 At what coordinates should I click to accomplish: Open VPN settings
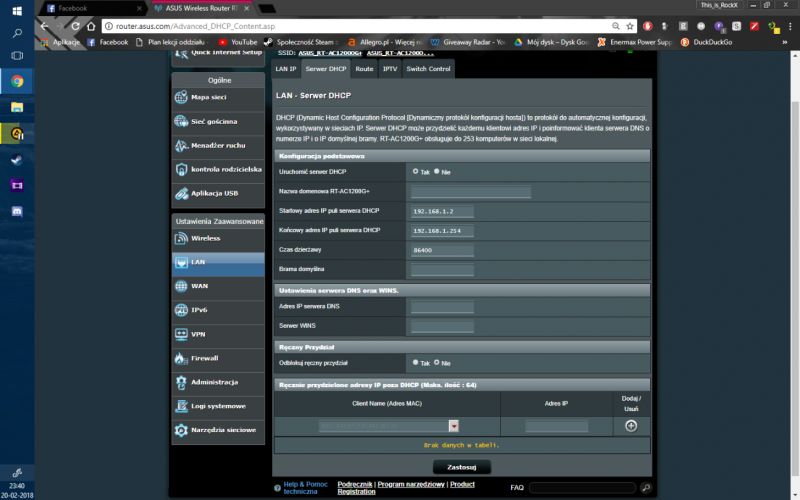pos(218,334)
